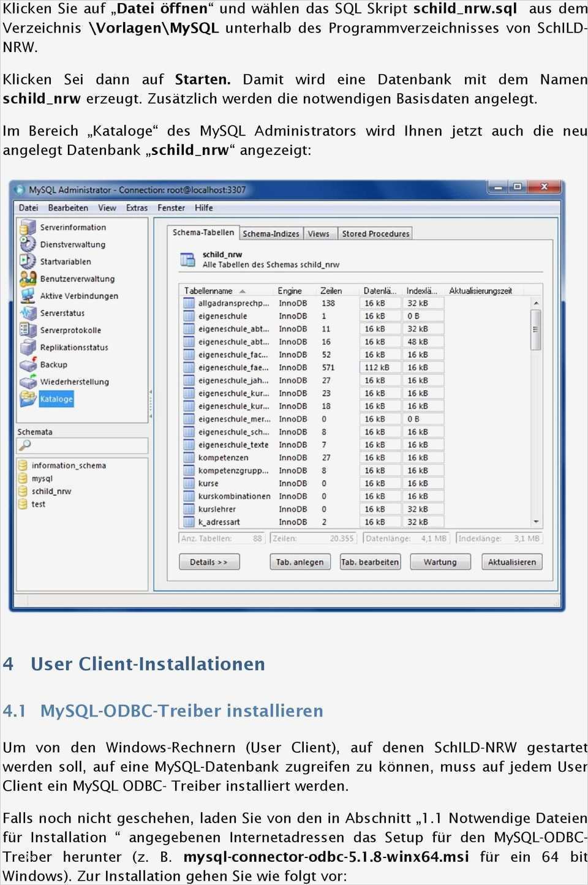The width and height of the screenshot is (588, 885).
Task: Click the 112 kB data length cell
Action: (380, 367)
